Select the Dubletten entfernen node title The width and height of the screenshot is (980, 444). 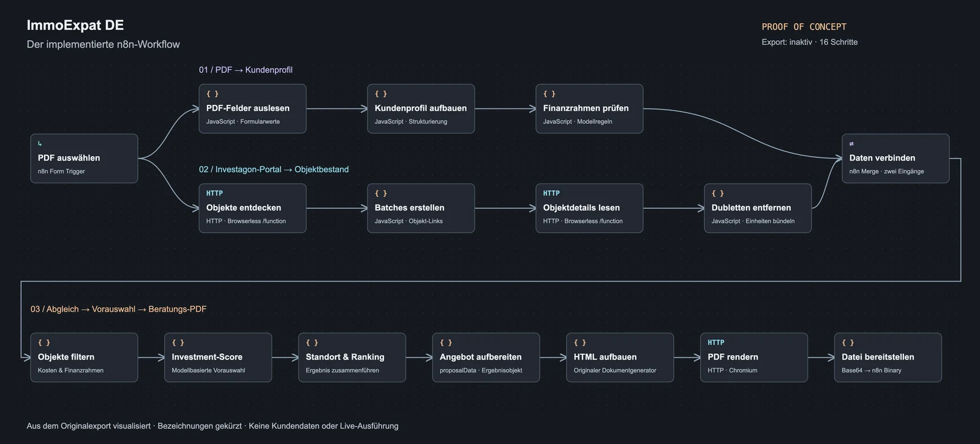[752, 208]
